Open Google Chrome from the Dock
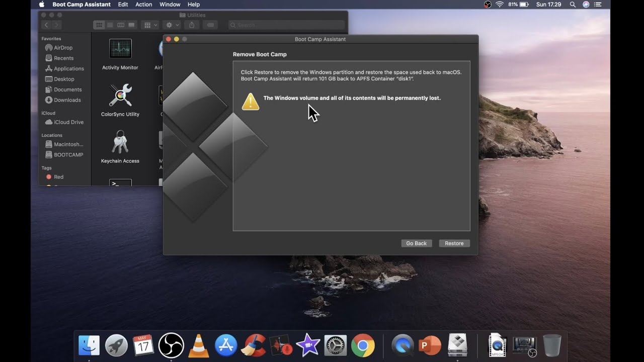The height and width of the screenshot is (362, 644). [363, 345]
